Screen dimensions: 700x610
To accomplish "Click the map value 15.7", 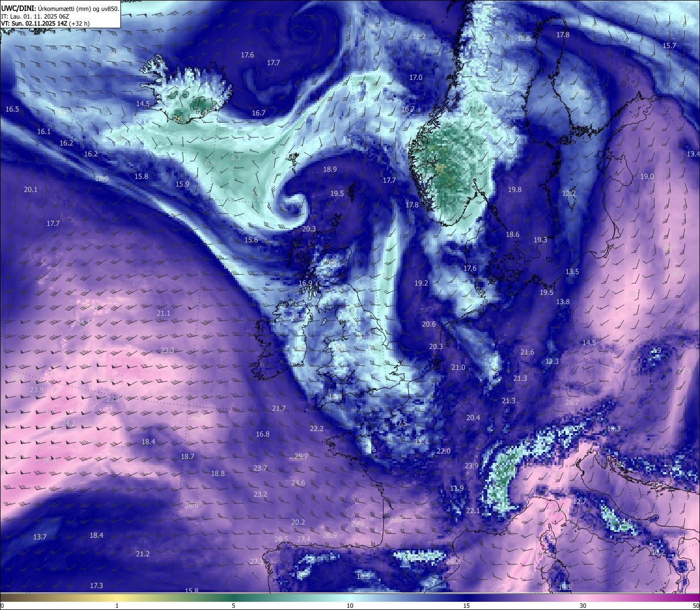I will 669,46.
